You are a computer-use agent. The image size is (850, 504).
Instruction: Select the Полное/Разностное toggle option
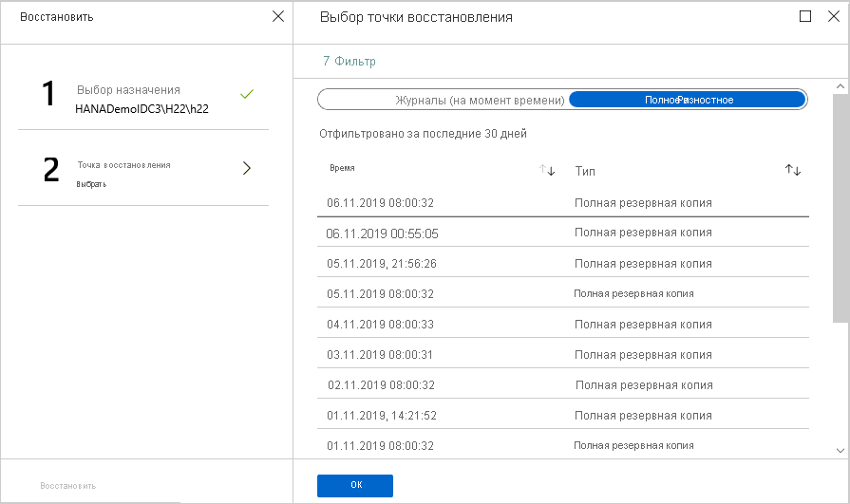coord(688,100)
